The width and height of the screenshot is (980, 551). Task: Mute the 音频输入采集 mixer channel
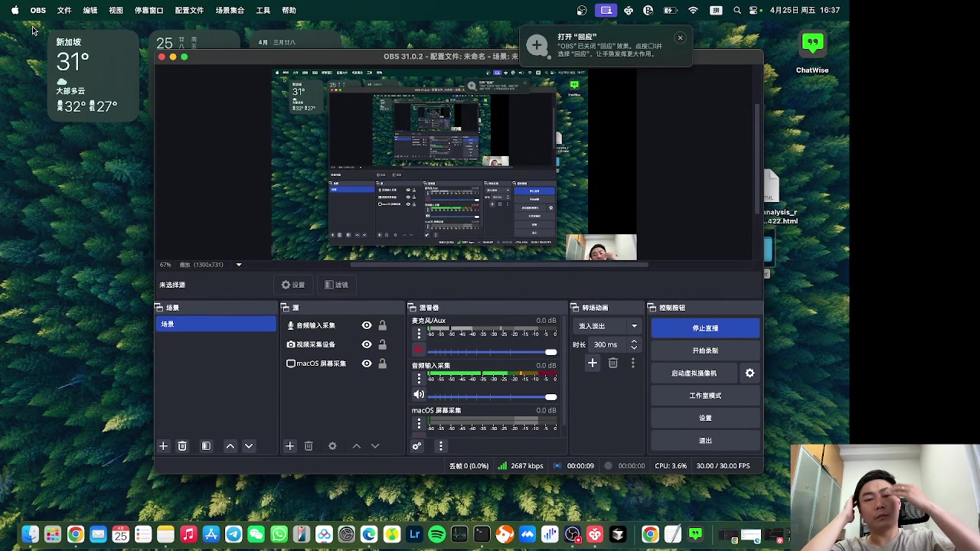coord(418,395)
